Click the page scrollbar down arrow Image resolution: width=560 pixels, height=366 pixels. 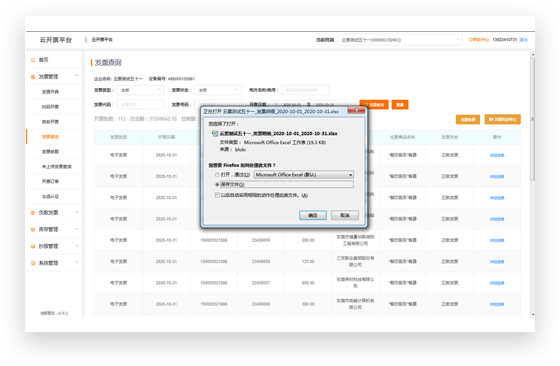coord(532,315)
